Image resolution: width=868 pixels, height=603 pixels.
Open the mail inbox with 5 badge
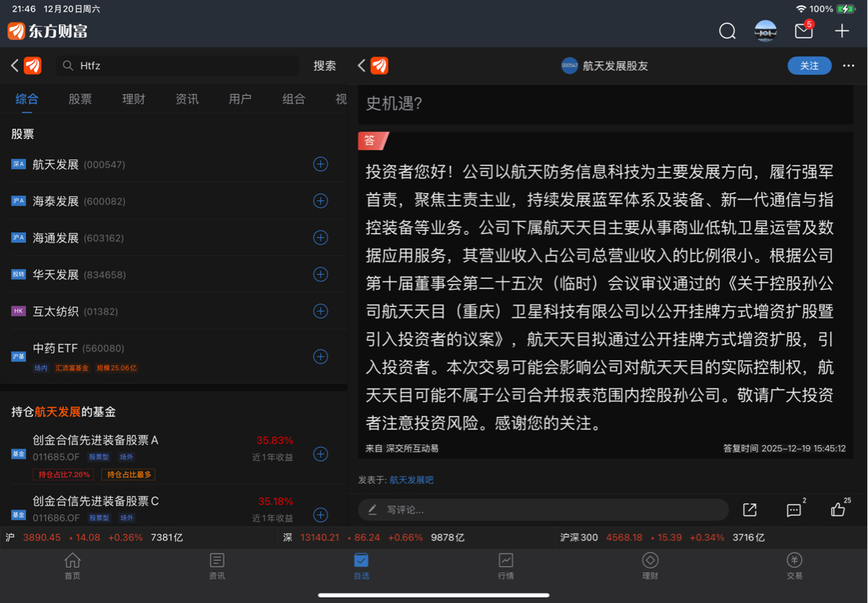click(804, 30)
